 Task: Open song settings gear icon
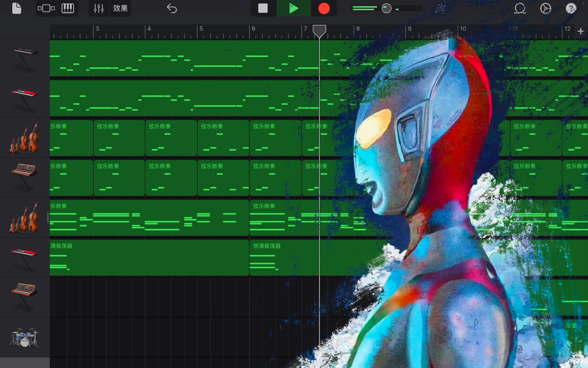(x=545, y=8)
